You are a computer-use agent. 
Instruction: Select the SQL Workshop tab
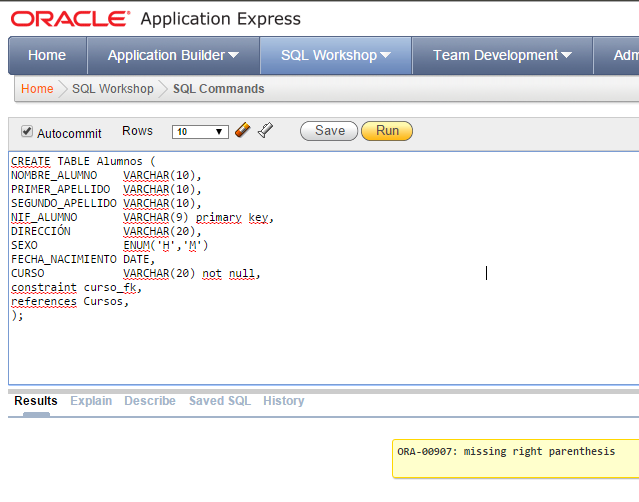pos(336,55)
